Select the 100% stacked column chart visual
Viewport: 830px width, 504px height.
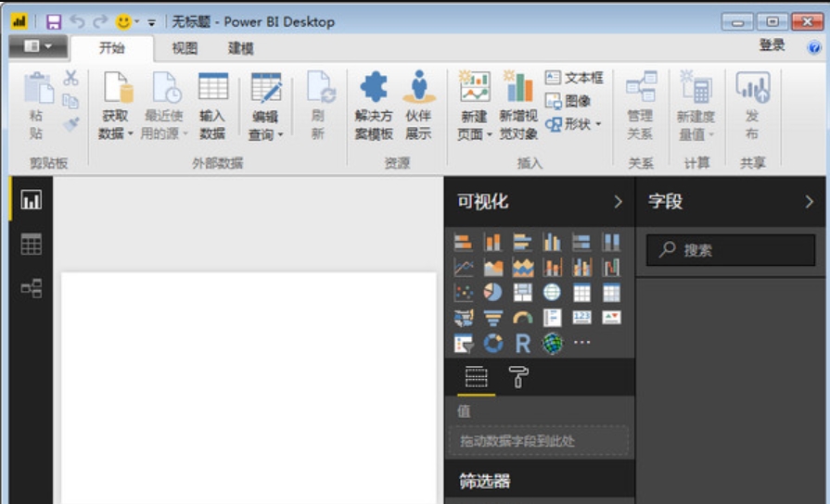click(x=611, y=243)
